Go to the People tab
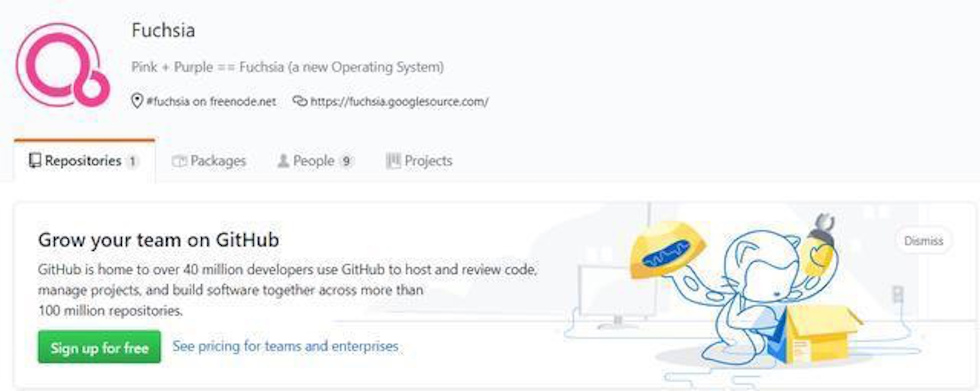This screenshot has height=391, width=980. coord(313,161)
